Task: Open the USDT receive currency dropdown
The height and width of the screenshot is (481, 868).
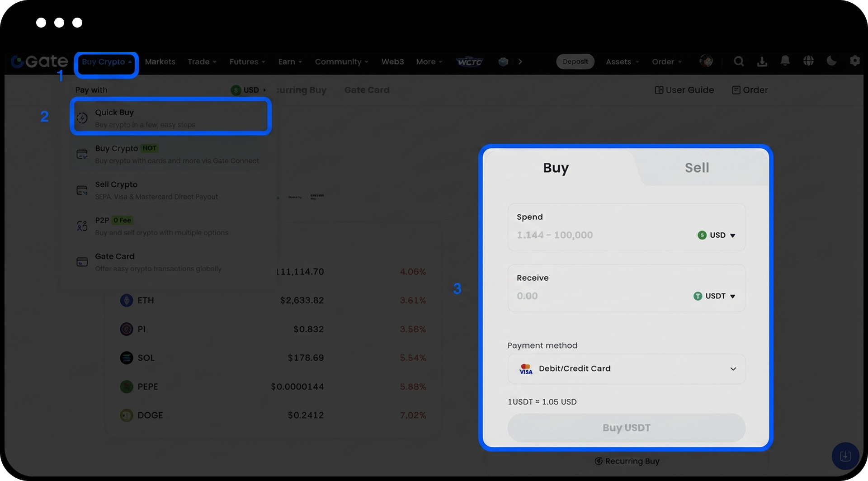Action: point(715,296)
